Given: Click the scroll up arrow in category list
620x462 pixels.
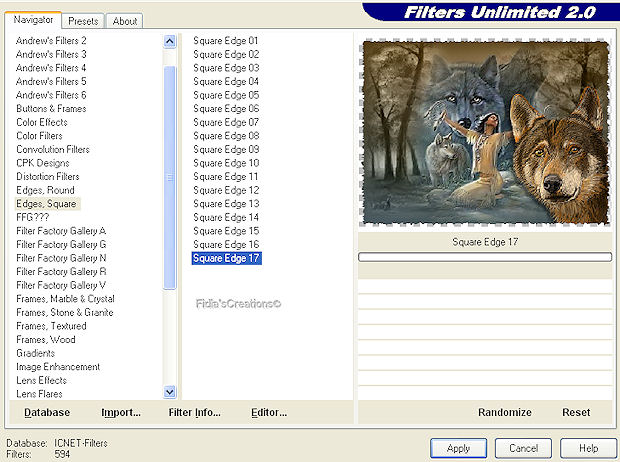Looking at the screenshot, I should 170,41.
